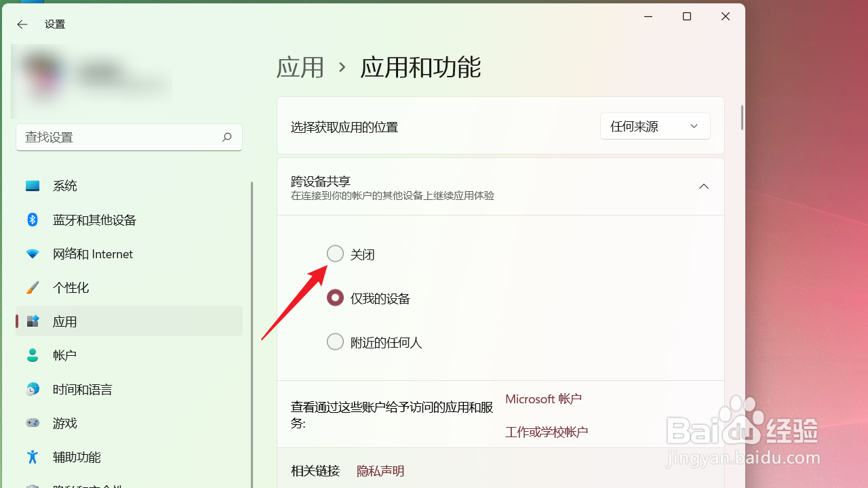Open the Microsoft 帐户 link

tap(543, 399)
